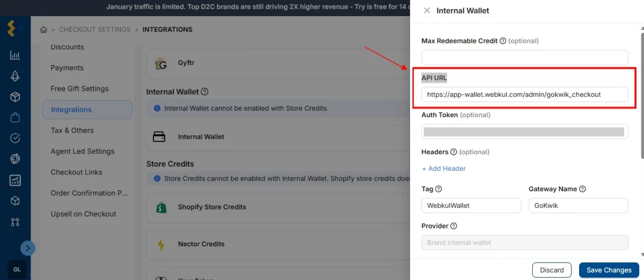Click into the API URL input field
The height and width of the screenshot is (280, 644).
click(x=524, y=95)
